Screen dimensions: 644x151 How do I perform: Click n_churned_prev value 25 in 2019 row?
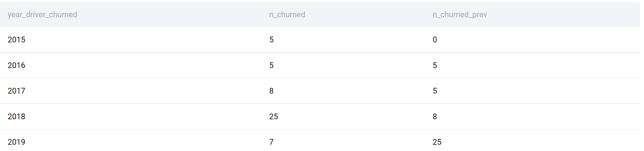click(437, 142)
